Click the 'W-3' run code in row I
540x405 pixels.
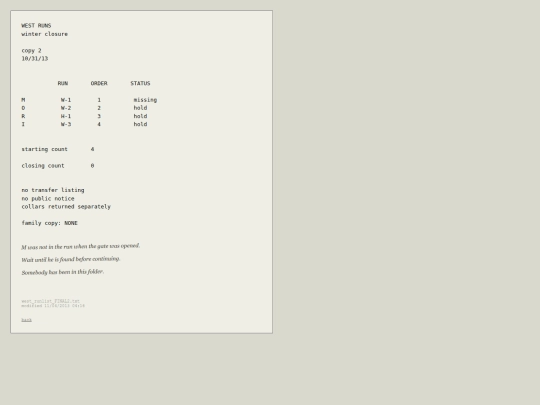pos(66,124)
